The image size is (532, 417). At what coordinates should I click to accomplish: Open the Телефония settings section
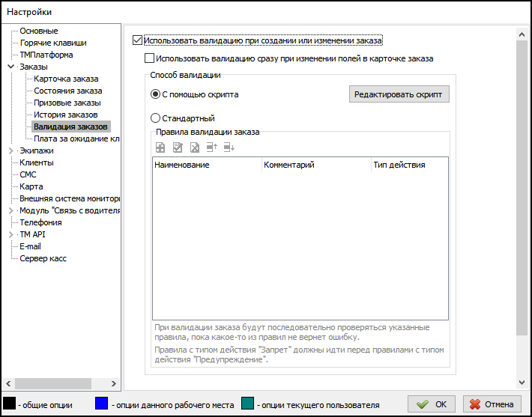click(40, 222)
